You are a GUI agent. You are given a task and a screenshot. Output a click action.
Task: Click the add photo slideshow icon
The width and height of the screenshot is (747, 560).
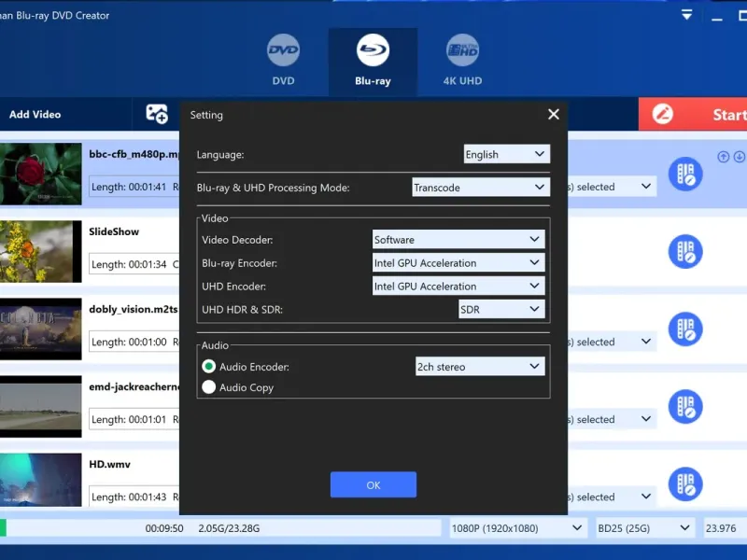click(157, 114)
